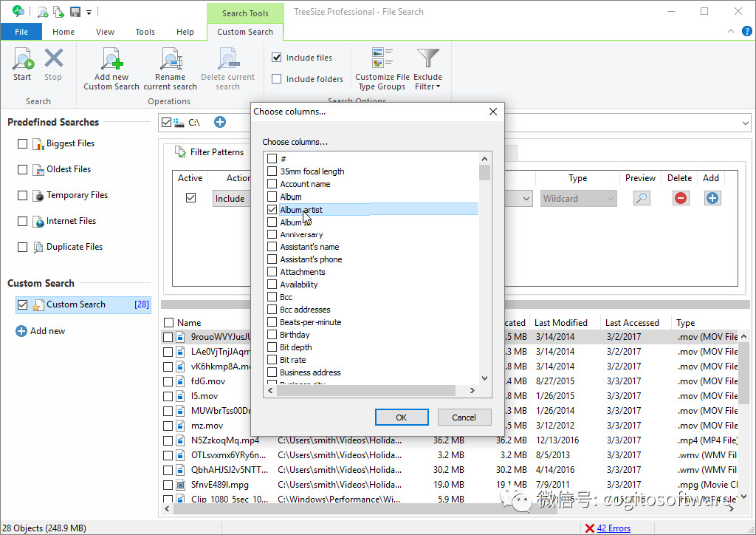Switch to the View tab

105,32
